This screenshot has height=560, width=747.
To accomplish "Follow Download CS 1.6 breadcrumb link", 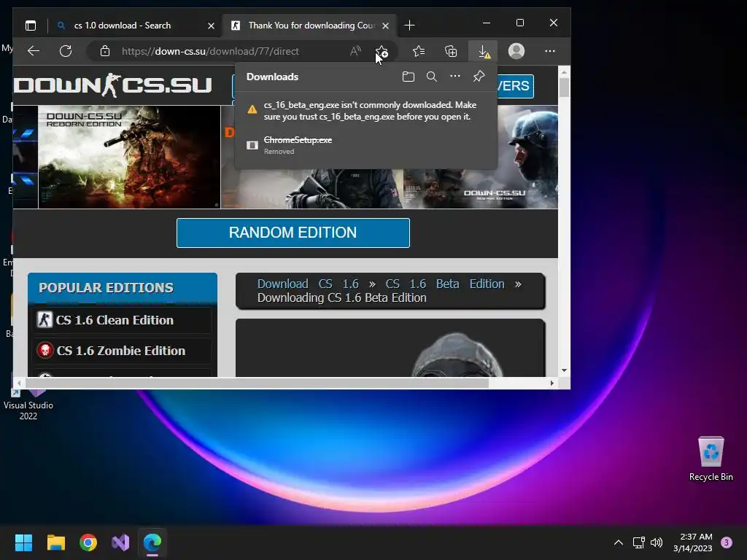I will [x=308, y=284].
